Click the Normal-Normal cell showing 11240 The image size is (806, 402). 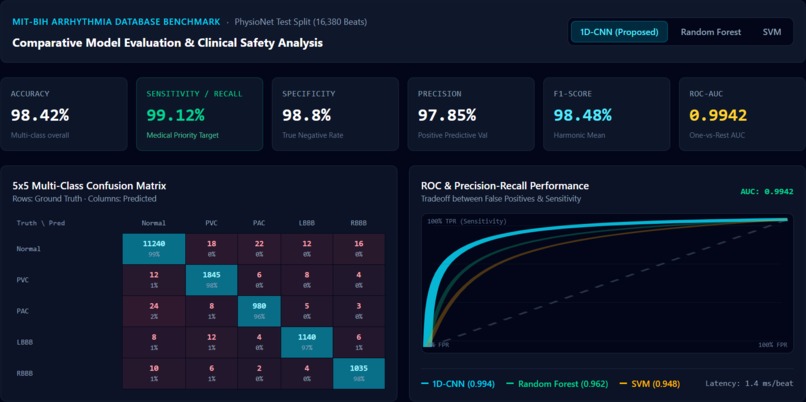tap(154, 249)
